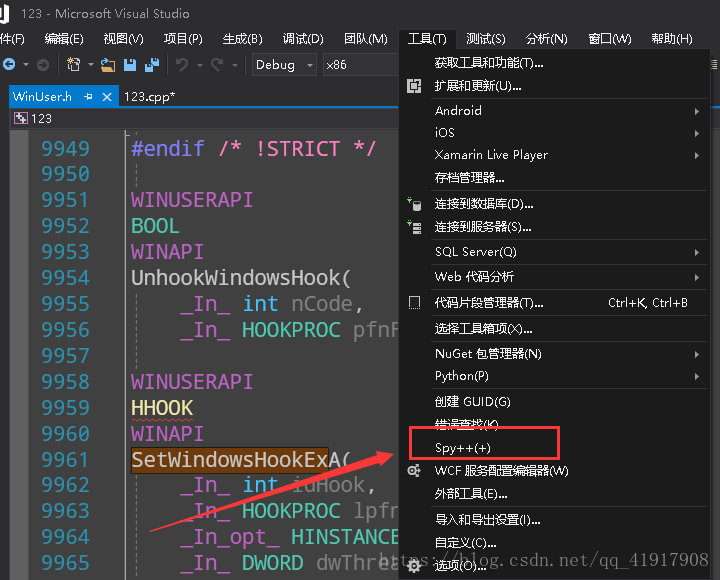Open the 窗口(W) menu
Viewport: 720px width, 580px height.
pos(609,39)
